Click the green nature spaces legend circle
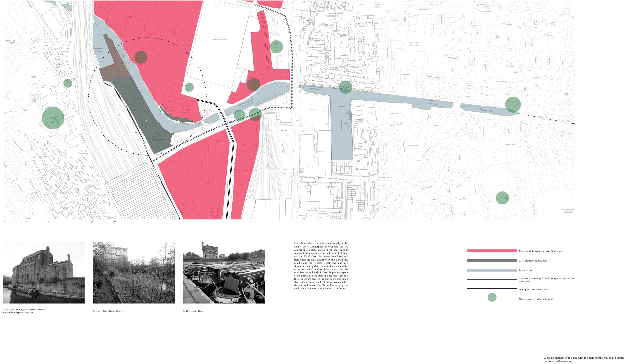The height and width of the screenshot is (364, 630). [492, 297]
